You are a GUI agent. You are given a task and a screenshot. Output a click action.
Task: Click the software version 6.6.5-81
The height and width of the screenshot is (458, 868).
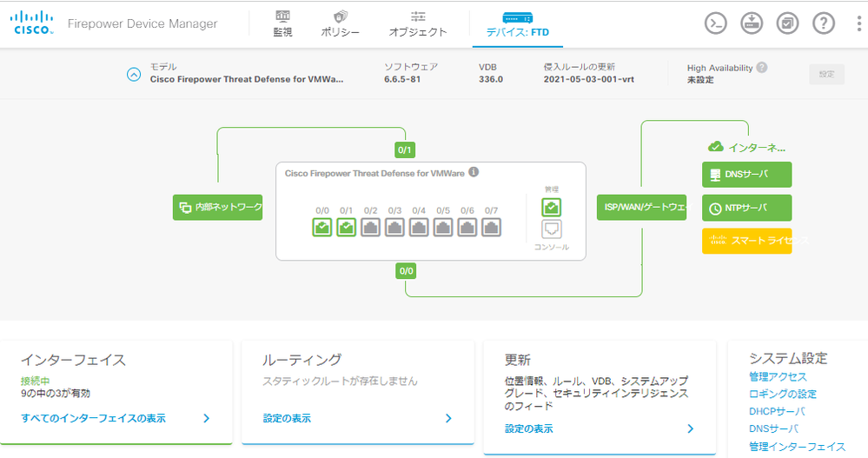[x=402, y=79]
